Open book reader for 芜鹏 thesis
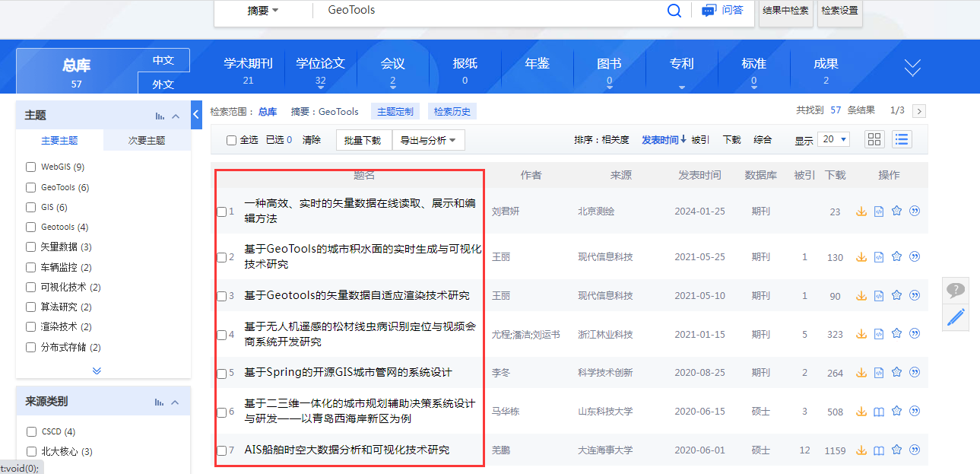 tap(879, 450)
